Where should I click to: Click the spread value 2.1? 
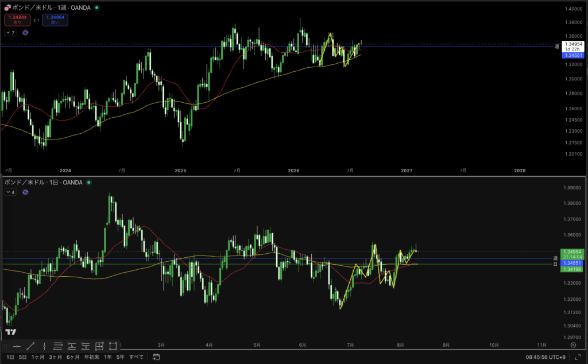tap(36, 20)
